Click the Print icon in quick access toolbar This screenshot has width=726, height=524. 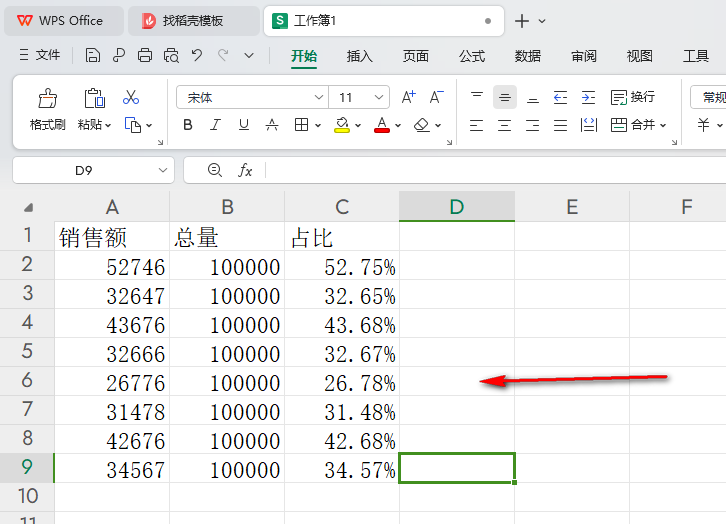[145, 56]
